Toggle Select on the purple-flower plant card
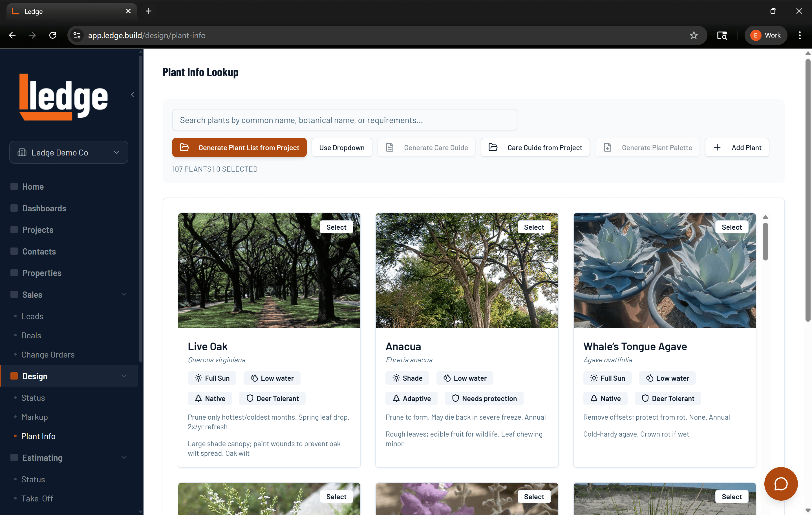The width and height of the screenshot is (812, 515). 534,496
